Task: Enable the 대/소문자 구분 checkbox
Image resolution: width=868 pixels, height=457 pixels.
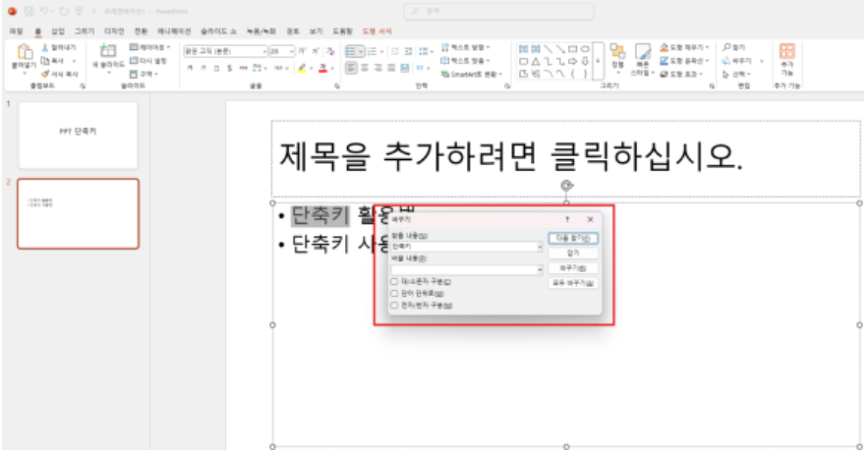Action: (395, 281)
